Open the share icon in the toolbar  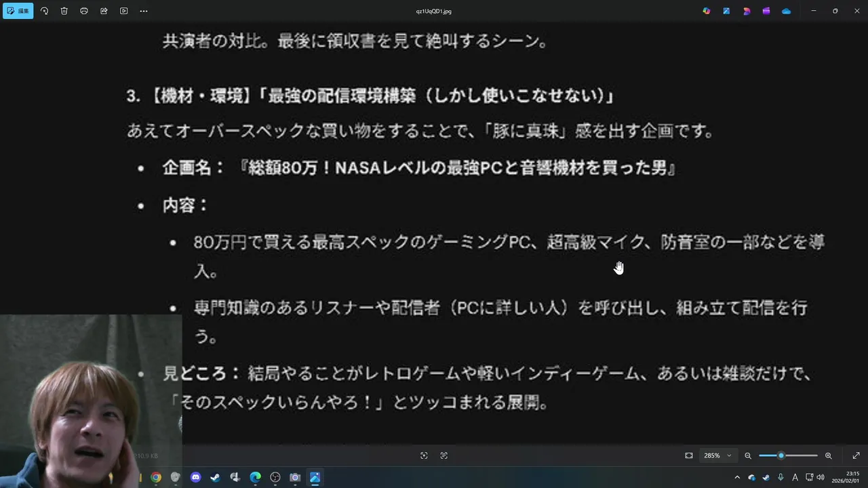104,11
